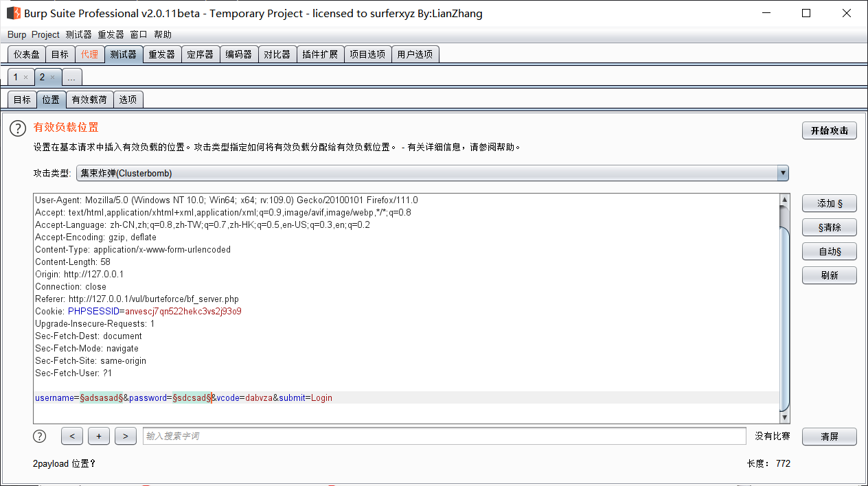
Task: Switch to the Intruder 目标 sub-tab
Action: tap(22, 100)
